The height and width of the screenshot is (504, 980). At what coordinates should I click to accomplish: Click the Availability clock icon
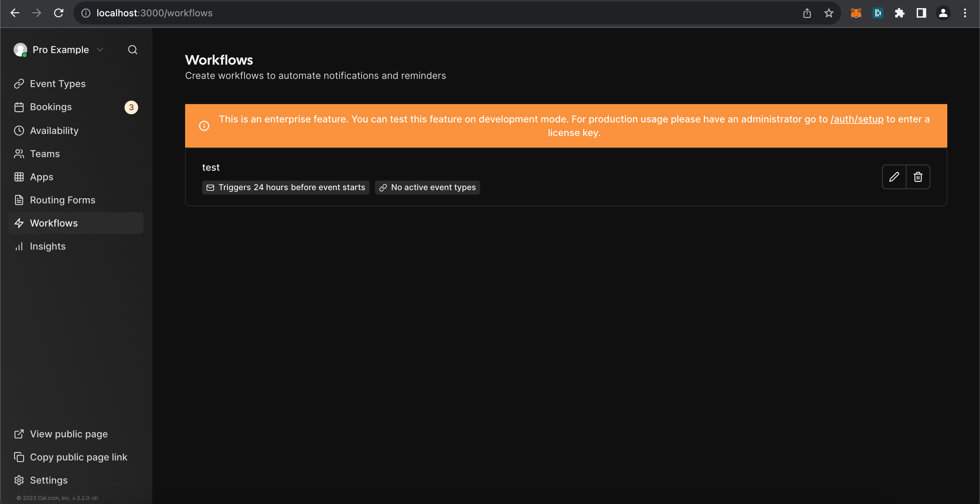click(x=19, y=130)
